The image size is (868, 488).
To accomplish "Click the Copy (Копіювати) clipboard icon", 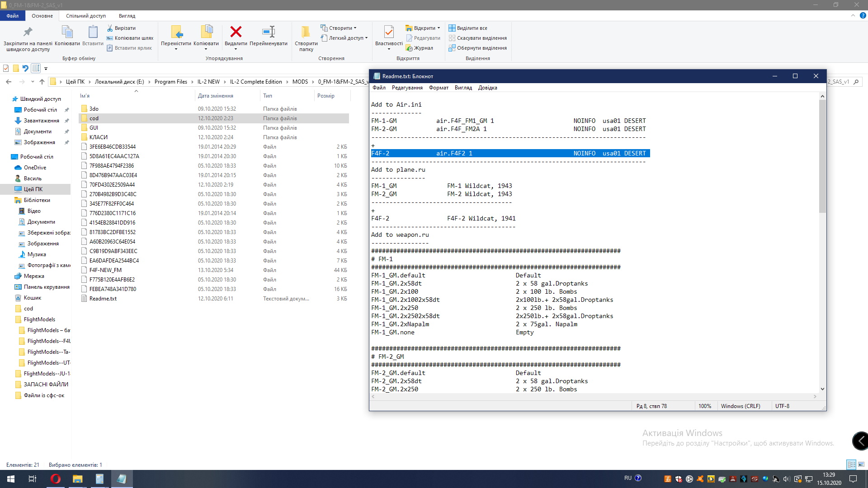I will pos(67,32).
